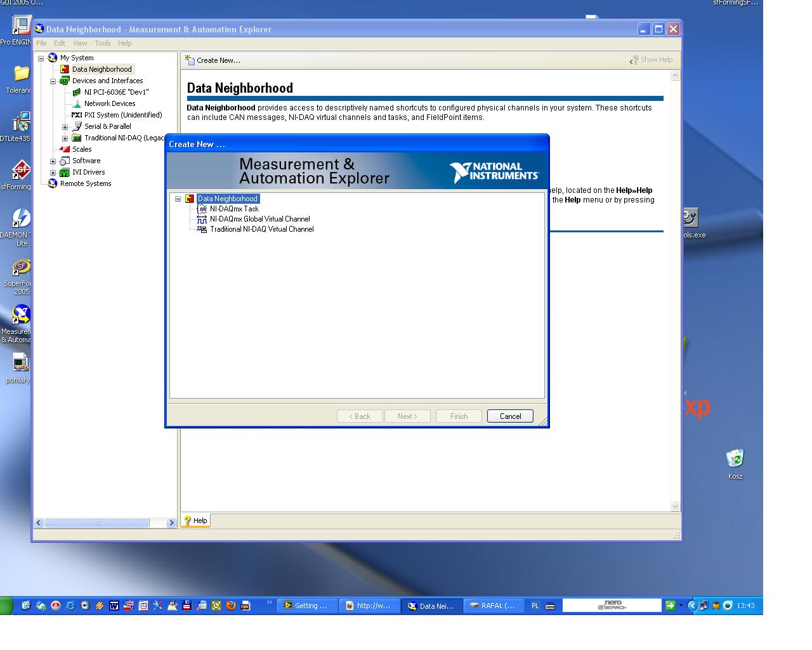This screenshot has height=650, width=812.
Task: Open the DAEMON Tools Lite desktop icon
Action: [21, 218]
